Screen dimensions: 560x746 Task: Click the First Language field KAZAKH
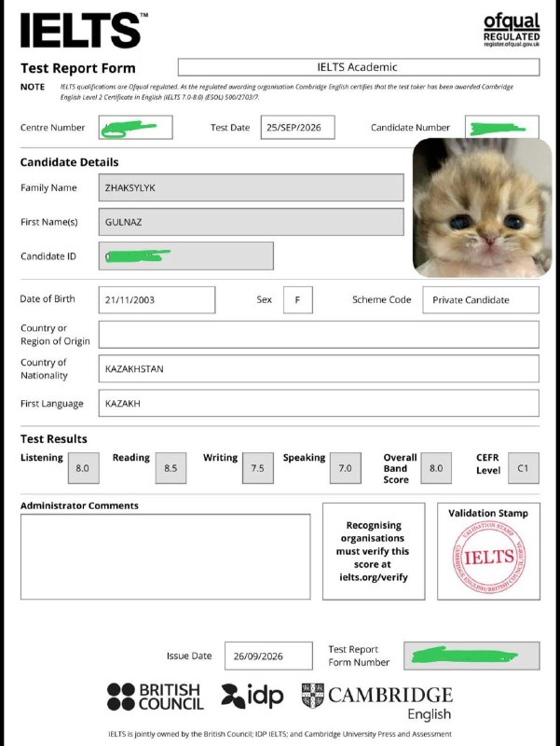[x=319, y=403]
